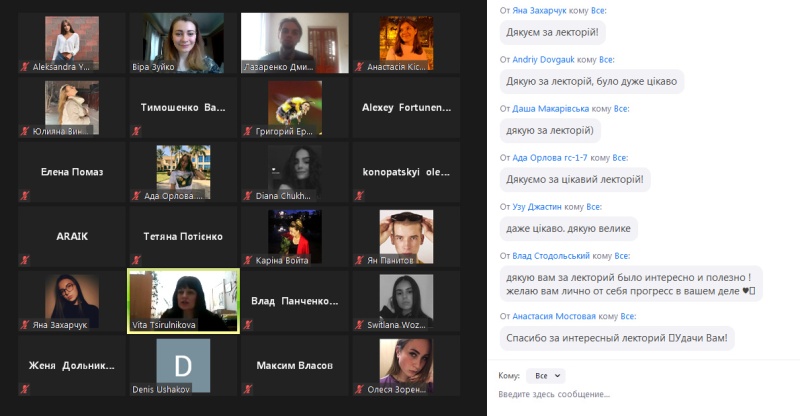
Task: Select sender name Andriy Dovgauk in chat
Action: pos(543,59)
